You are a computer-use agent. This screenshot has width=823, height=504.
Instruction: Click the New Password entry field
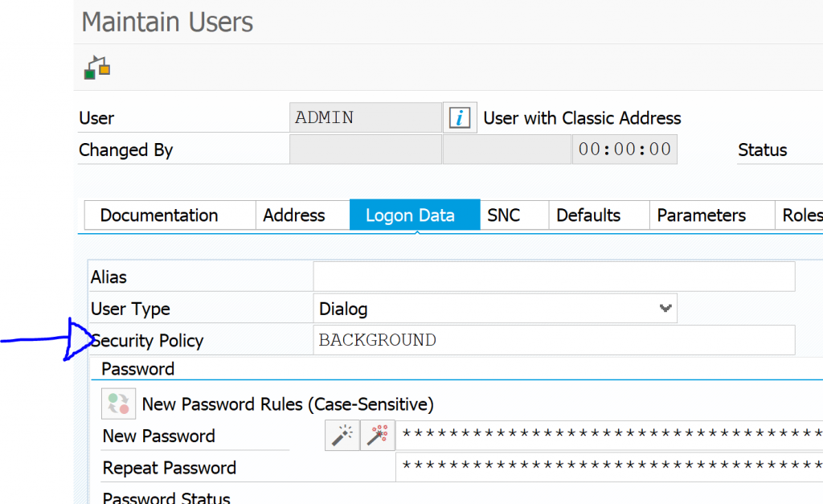point(603,435)
